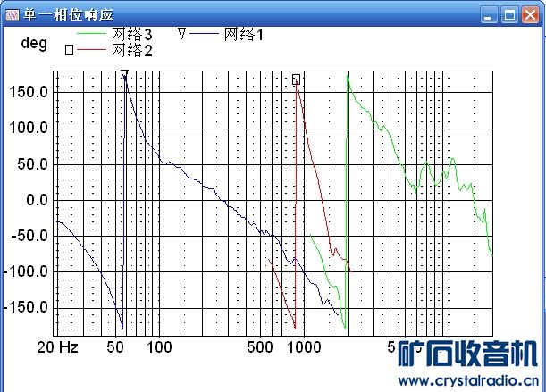Maximize the 单一相位响应 window
This screenshot has height=392, width=546.
(509, 15)
